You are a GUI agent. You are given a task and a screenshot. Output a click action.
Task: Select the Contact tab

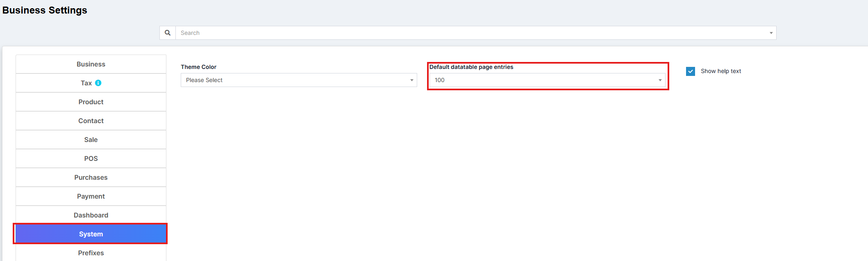tap(91, 121)
